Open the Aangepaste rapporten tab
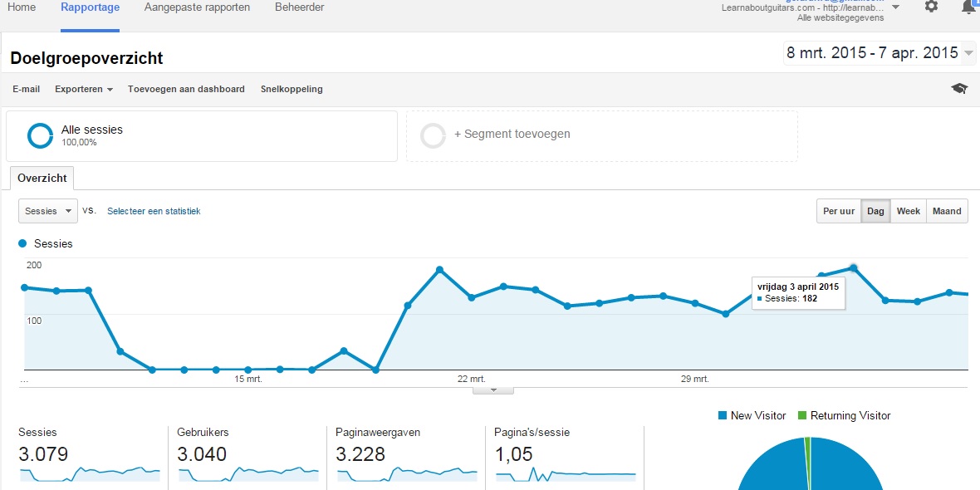980x490 pixels. click(197, 7)
